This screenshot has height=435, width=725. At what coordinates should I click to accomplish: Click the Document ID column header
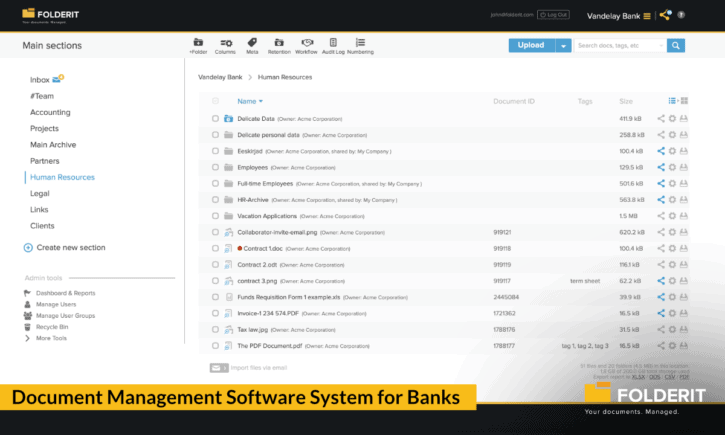pyautogui.click(x=514, y=101)
